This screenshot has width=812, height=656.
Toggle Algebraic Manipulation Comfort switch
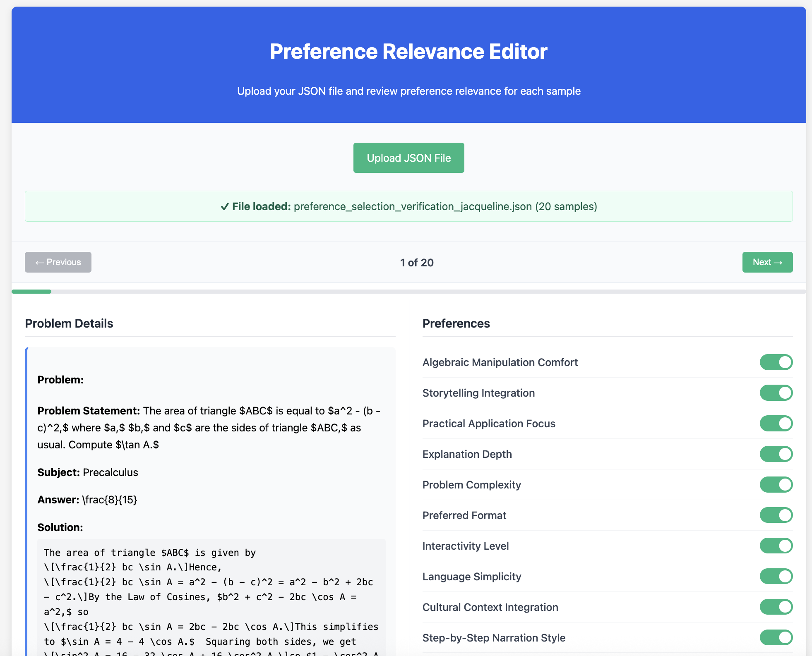776,362
